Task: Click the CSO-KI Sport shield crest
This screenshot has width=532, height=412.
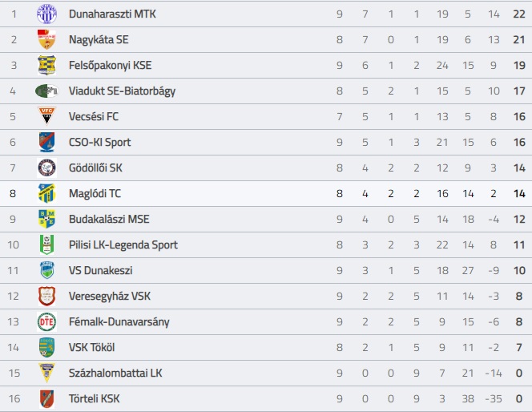Action: [46, 142]
